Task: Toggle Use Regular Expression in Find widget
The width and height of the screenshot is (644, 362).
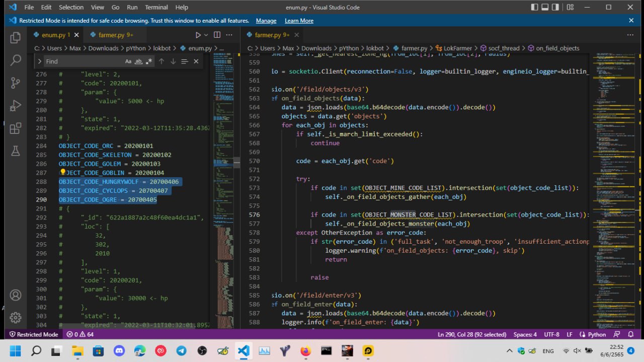Action: (x=148, y=61)
